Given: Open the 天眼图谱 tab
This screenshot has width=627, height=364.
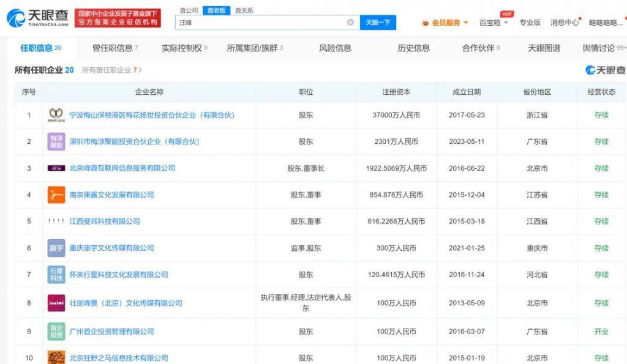Looking at the screenshot, I should point(544,48).
